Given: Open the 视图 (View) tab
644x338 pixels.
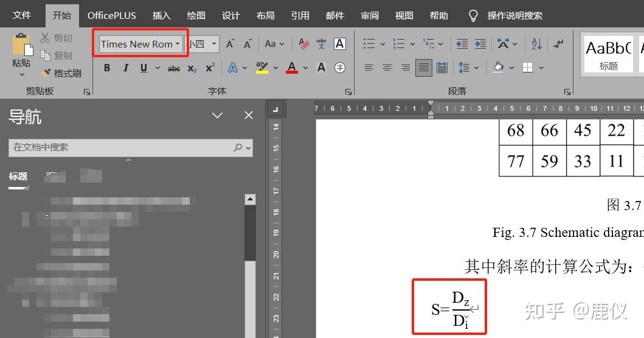Looking at the screenshot, I should coord(404,15).
